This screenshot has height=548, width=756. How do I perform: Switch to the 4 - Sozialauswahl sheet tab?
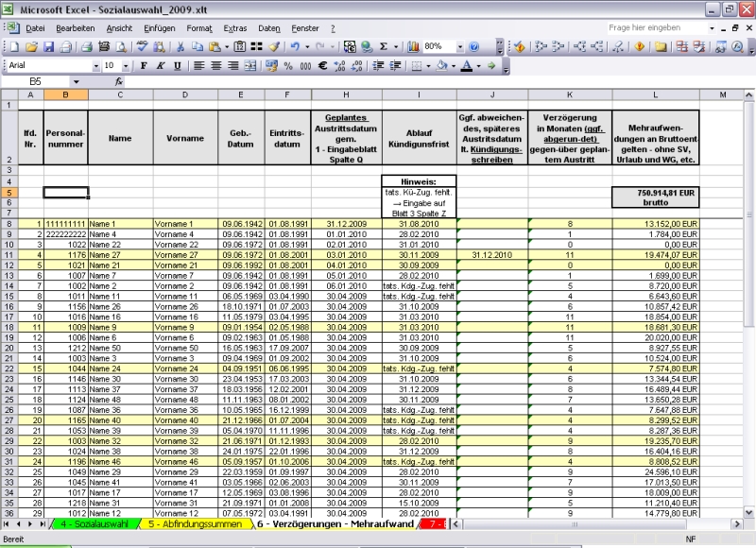click(x=94, y=523)
